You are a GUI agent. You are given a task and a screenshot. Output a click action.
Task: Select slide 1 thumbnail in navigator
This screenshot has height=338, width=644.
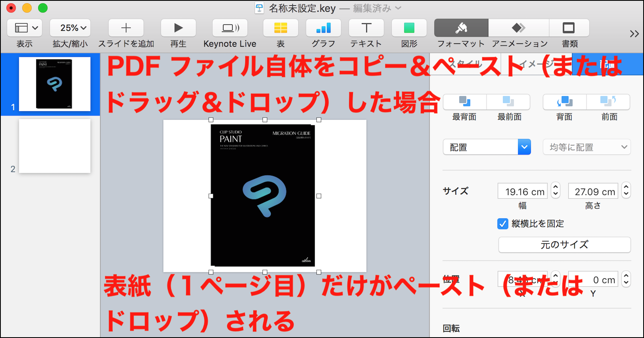tap(55, 84)
